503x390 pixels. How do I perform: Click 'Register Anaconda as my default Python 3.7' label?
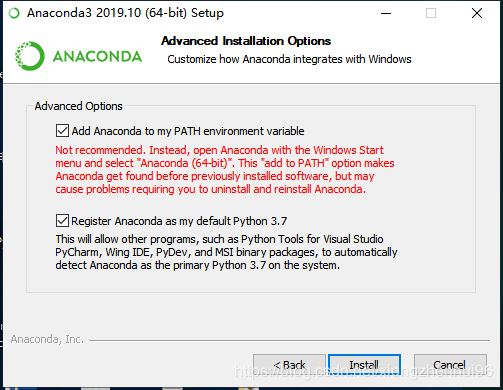(179, 221)
